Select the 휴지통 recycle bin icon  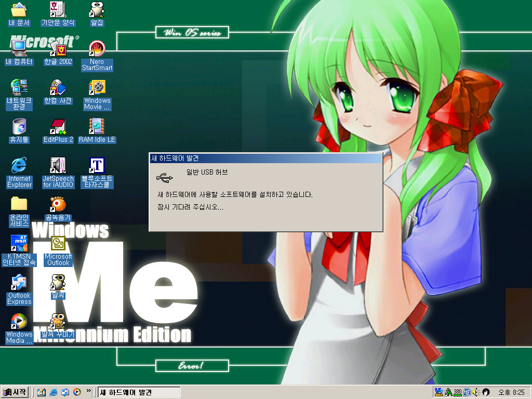click(19, 127)
